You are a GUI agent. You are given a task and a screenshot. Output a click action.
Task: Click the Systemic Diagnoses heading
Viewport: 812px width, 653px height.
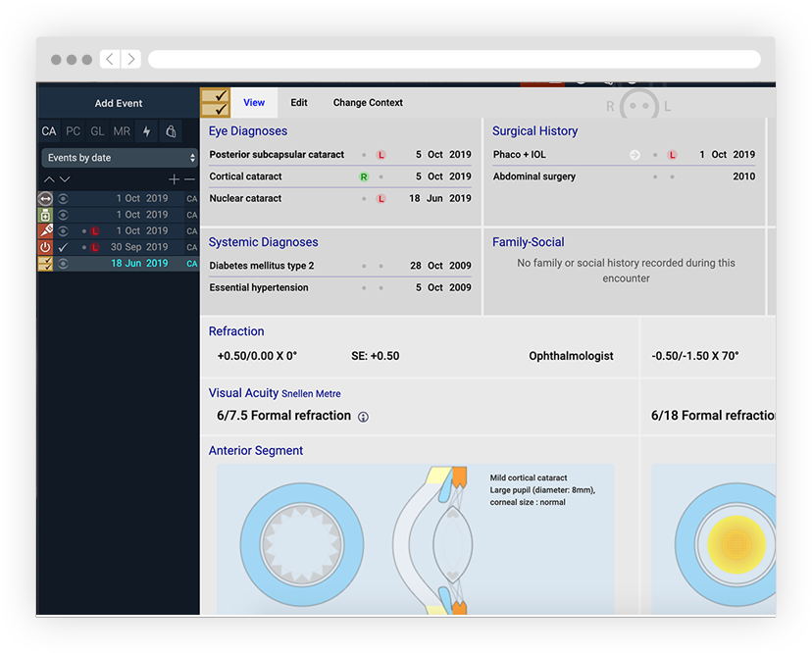(263, 242)
